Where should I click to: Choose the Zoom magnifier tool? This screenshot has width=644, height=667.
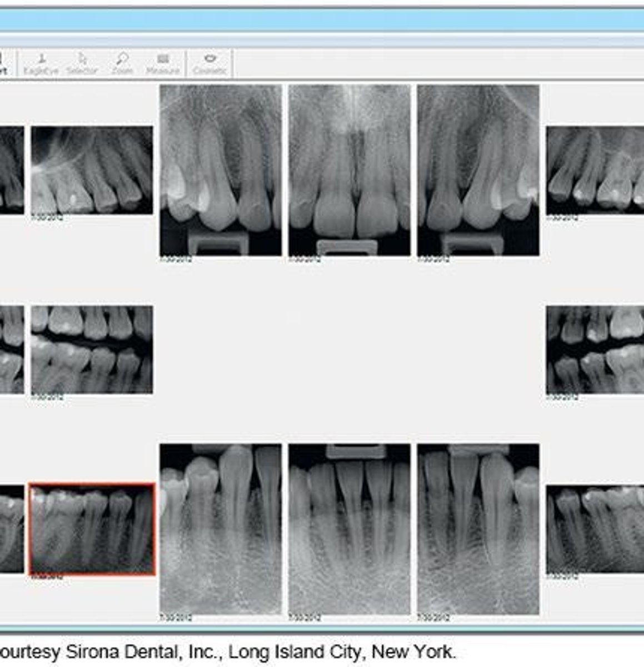coord(122,64)
